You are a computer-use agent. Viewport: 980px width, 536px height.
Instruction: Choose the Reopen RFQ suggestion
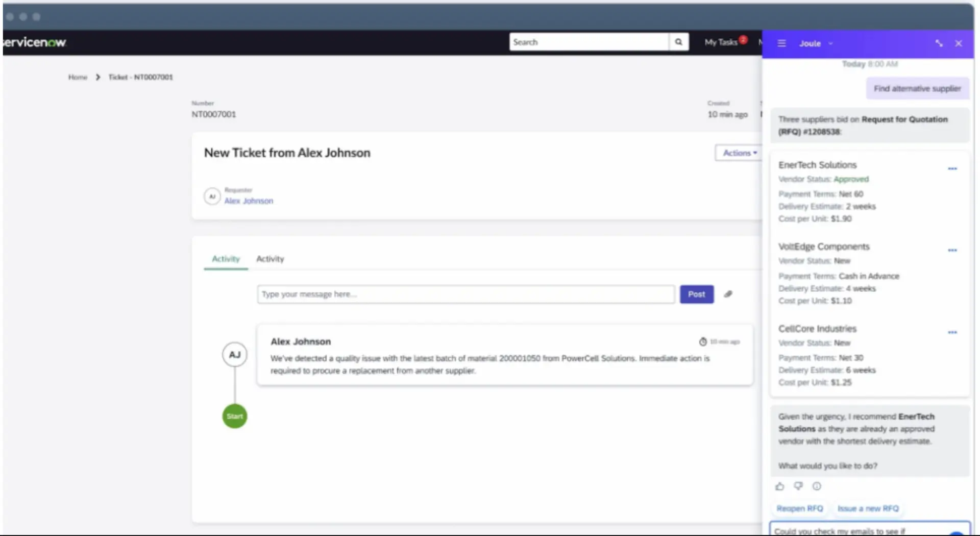point(800,508)
